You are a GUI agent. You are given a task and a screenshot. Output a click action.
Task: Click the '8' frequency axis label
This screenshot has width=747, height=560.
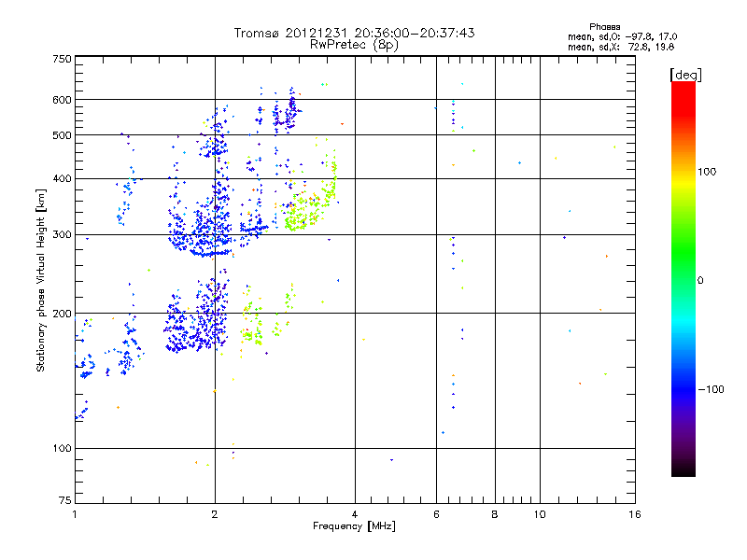click(495, 514)
